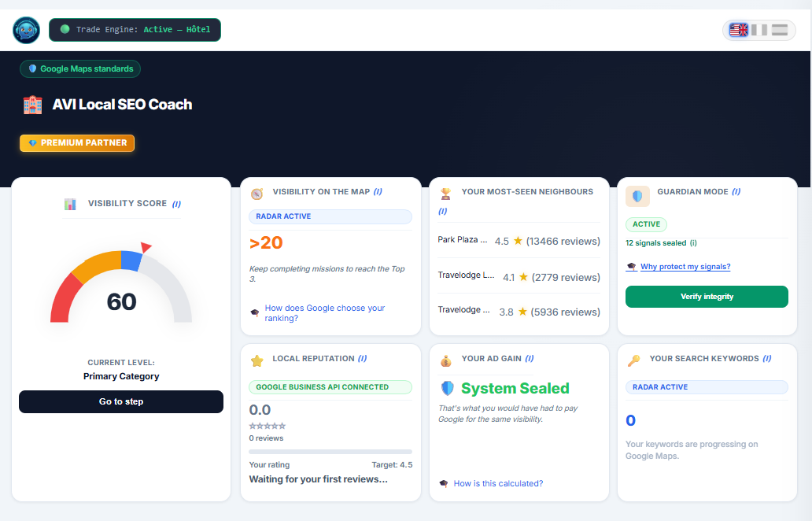This screenshot has height=521, width=812.
Task: Click the hotel building icon next to the page title
Action: tap(32, 104)
